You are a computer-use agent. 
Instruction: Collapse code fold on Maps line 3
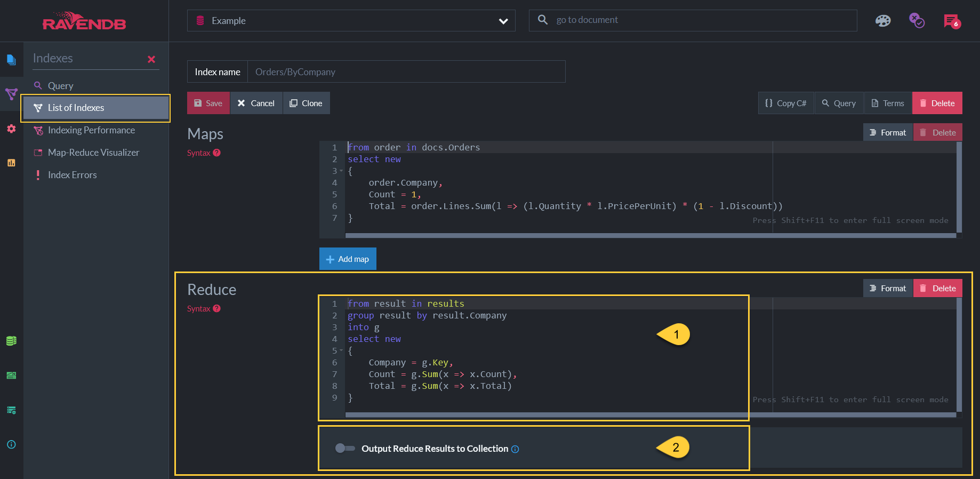coord(341,171)
